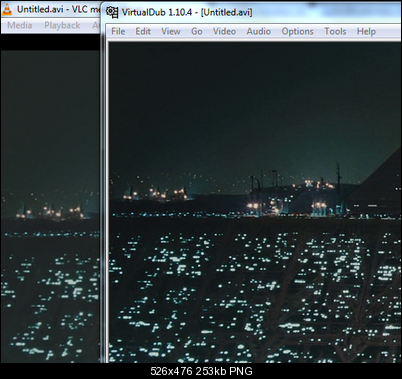The image size is (402, 379).
Task: Open the Tools menu
Action: (x=335, y=31)
